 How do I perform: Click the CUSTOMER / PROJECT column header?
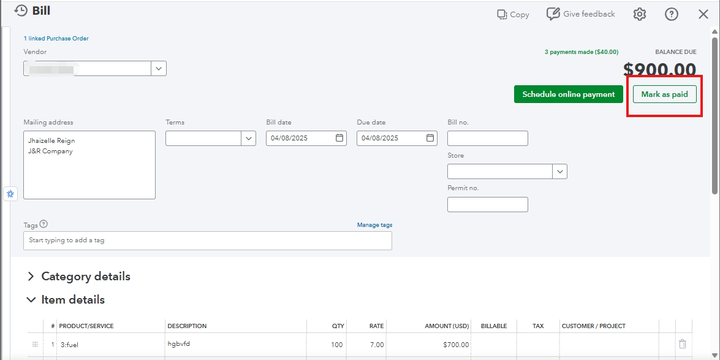pos(593,326)
